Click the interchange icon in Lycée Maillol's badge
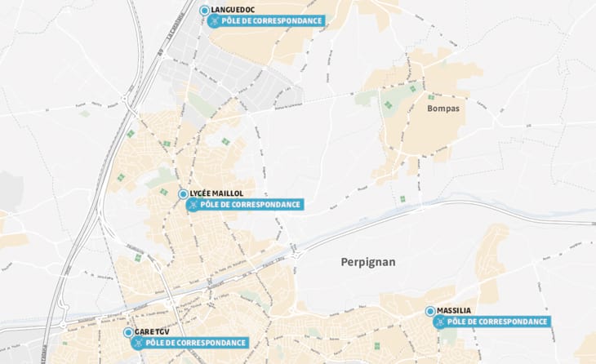Screen dimensions: 596x364 tap(193, 205)
